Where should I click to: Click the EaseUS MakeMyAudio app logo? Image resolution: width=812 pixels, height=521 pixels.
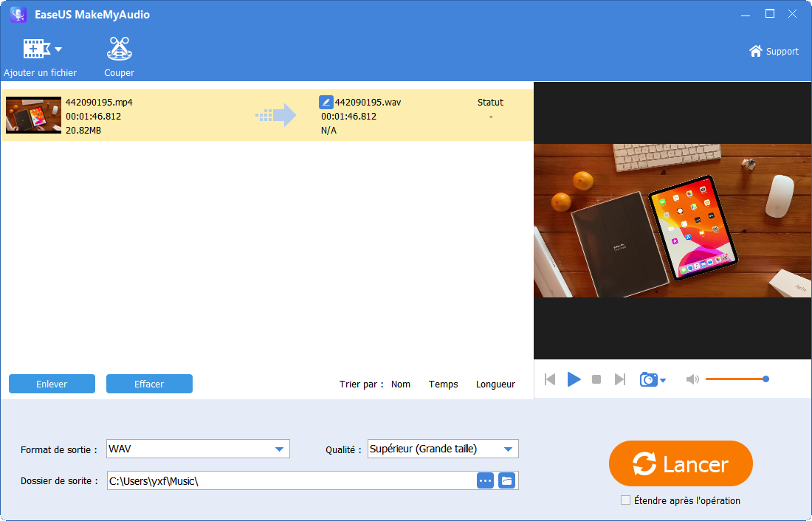click(x=18, y=15)
